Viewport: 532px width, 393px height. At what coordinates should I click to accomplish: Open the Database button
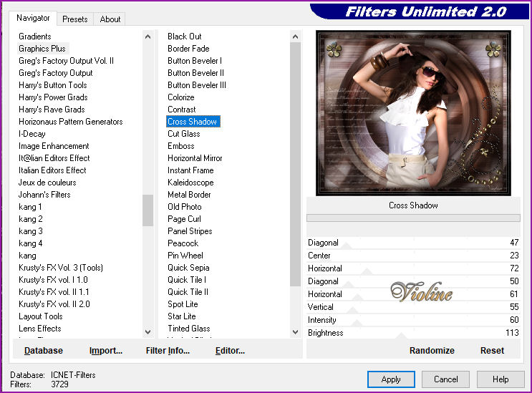44,350
